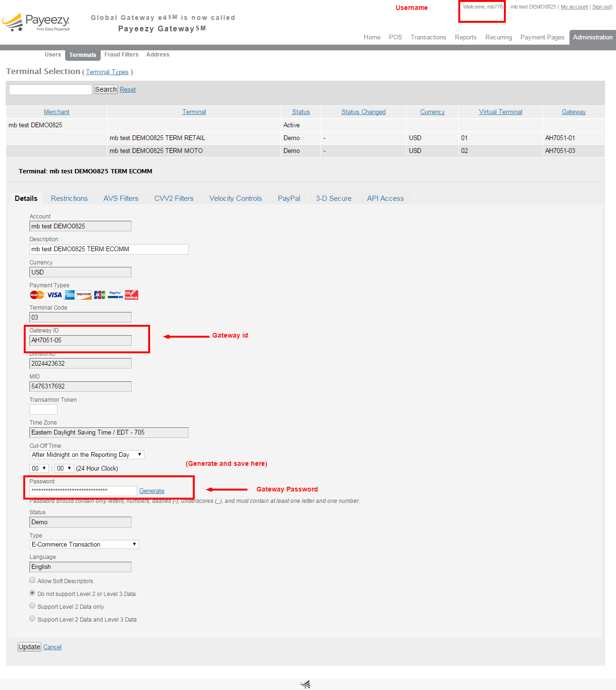Click the Generate password link
616x690 pixels.
coord(152,491)
